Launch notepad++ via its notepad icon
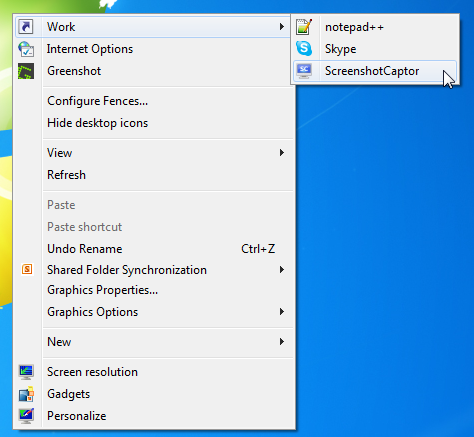474x437 pixels. pyautogui.click(x=304, y=27)
